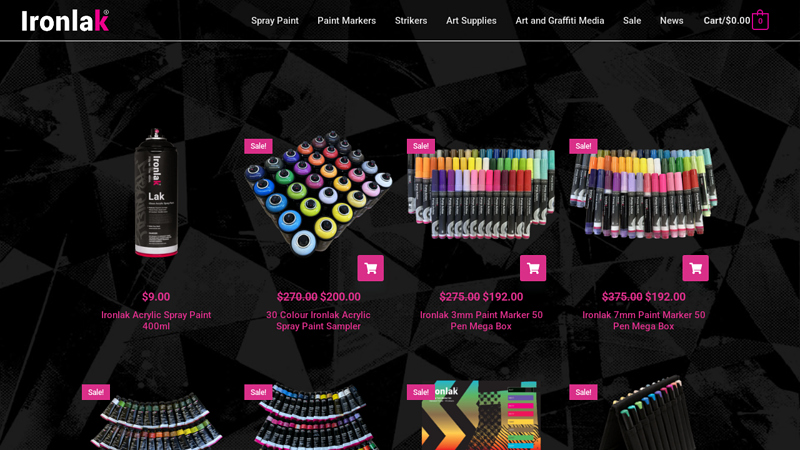Click Sale badge on 7mm marker box
The width and height of the screenshot is (800, 450).
click(x=583, y=146)
